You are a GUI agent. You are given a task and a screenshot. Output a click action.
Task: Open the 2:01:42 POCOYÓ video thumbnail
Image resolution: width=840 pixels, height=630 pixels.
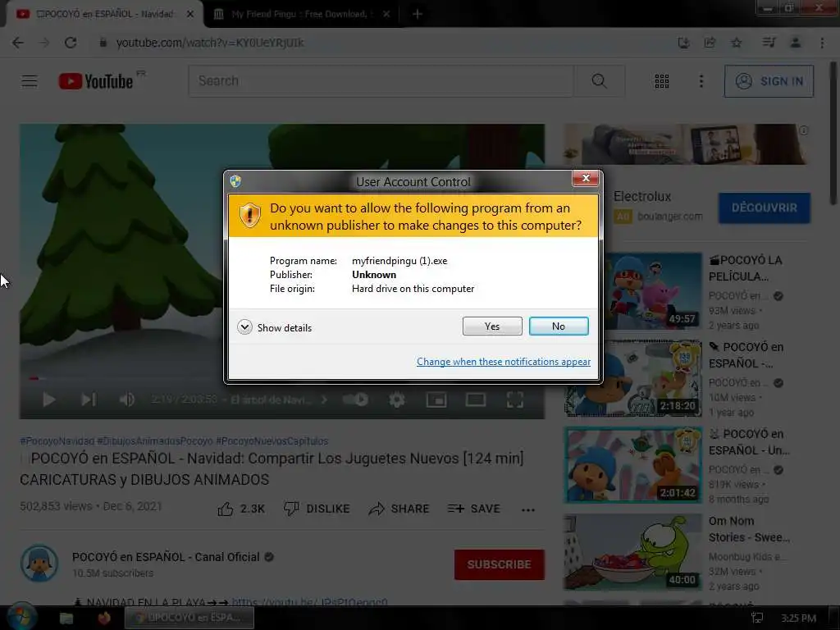632,465
